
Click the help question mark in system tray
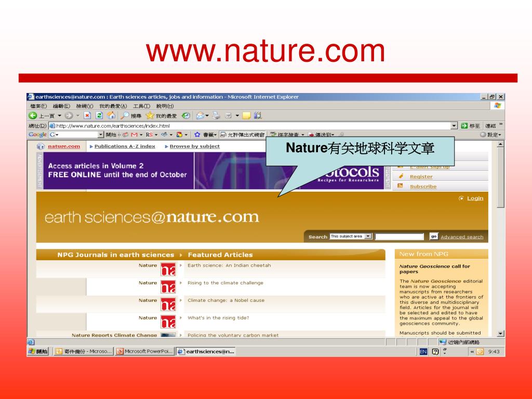pos(436,352)
